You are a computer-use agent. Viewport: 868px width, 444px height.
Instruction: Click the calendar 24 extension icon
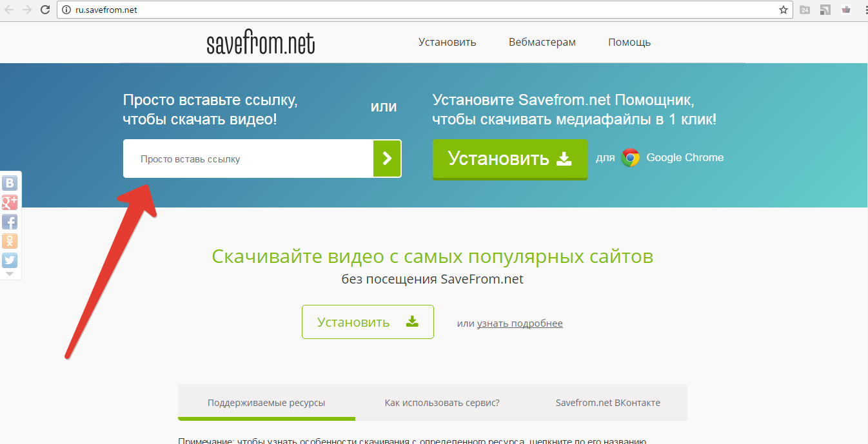pyautogui.click(x=805, y=10)
